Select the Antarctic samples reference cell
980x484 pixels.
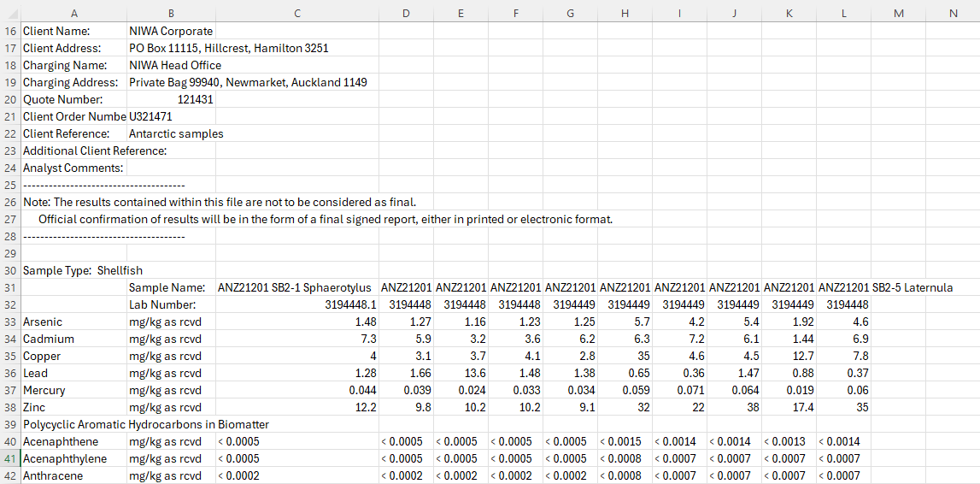171,133
